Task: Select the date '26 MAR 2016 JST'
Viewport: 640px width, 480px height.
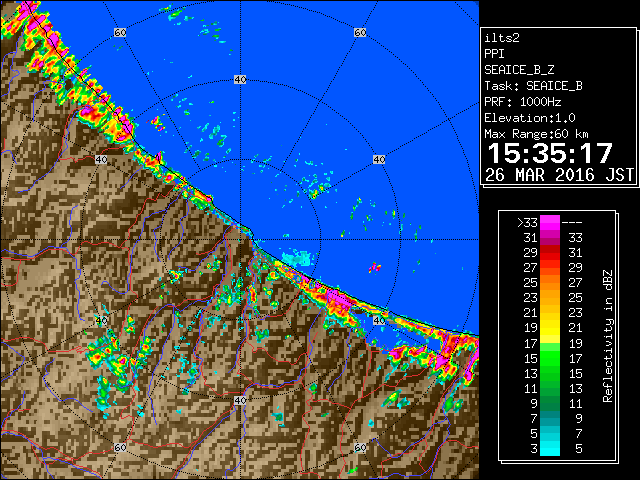Action: point(559,175)
